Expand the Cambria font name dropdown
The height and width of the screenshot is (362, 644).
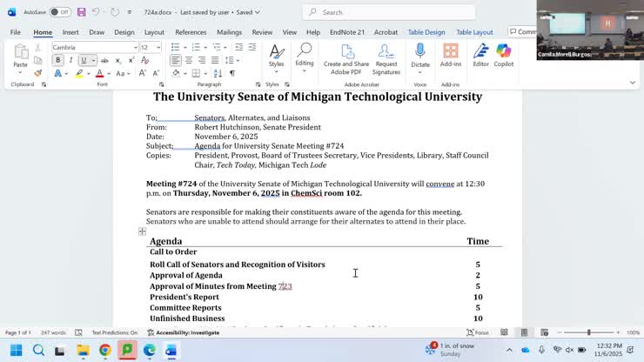[x=135, y=47]
